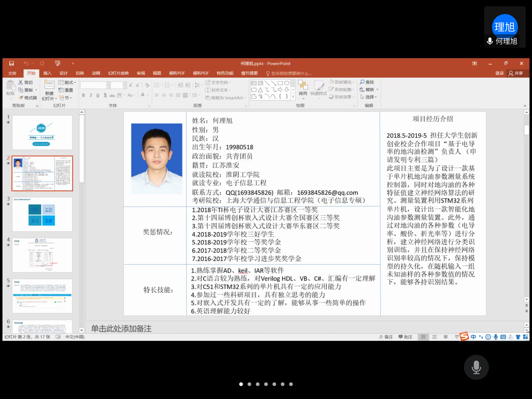Open the font name dropdown
Image resolution: width=532 pixels, height=399 pixels.
(108, 85)
